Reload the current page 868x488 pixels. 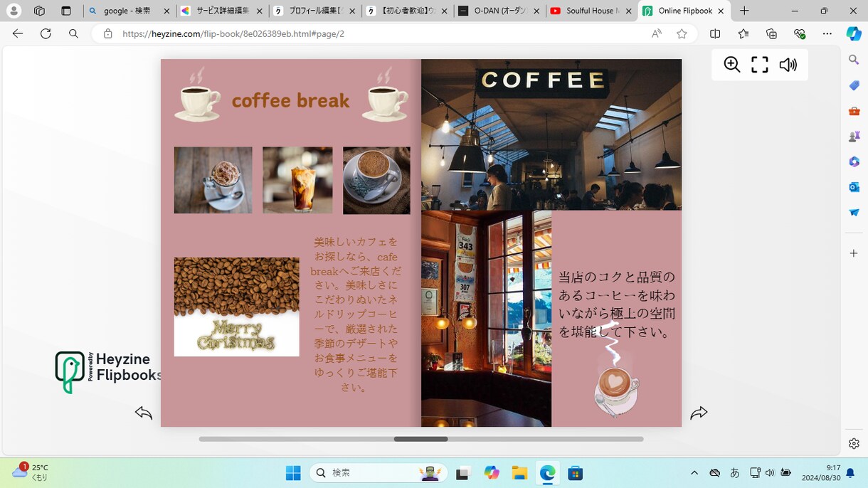point(46,33)
